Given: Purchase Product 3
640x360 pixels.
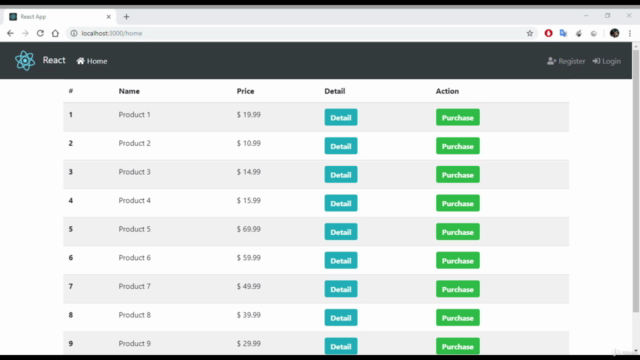Looking at the screenshot, I should coord(458,175).
